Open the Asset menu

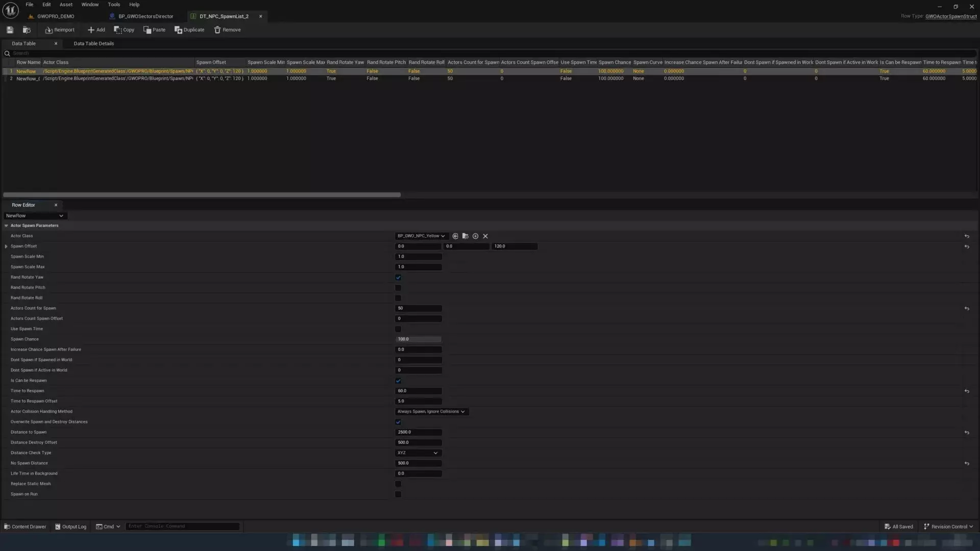tap(66, 5)
